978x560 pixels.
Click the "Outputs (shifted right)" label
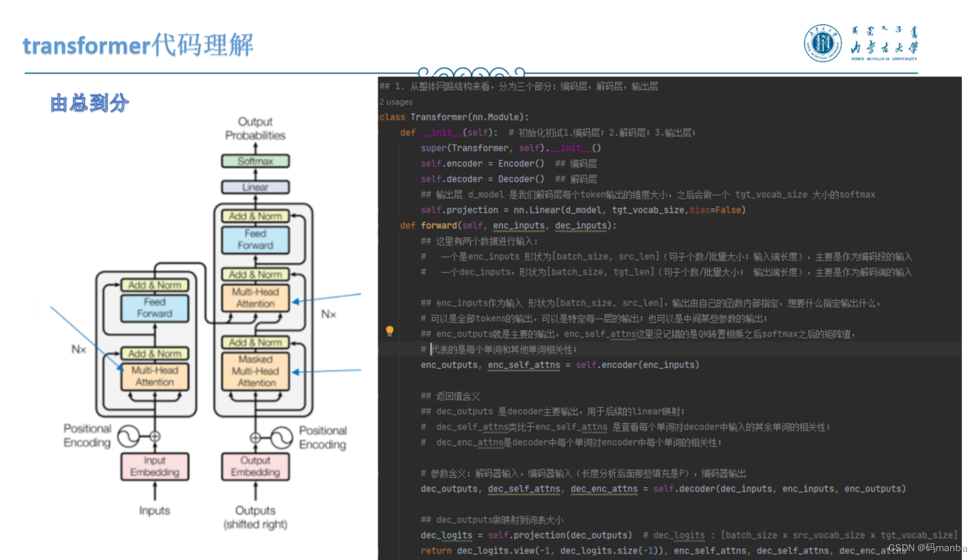(255, 517)
